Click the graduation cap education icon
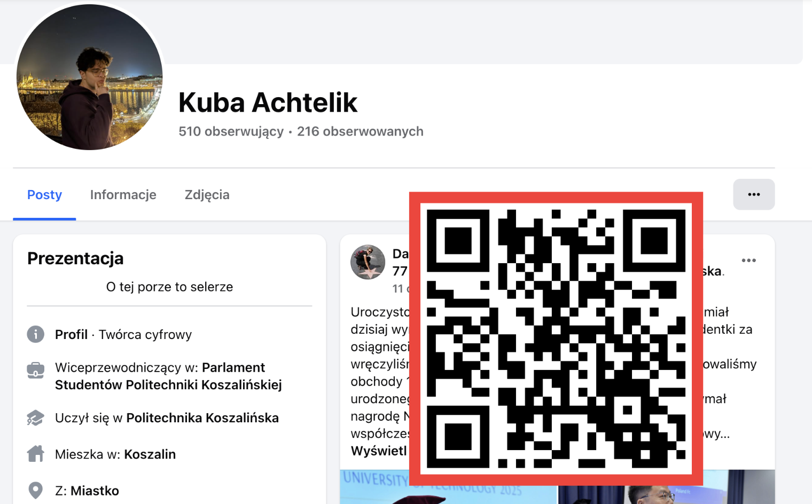This screenshot has width=812, height=504. click(36, 418)
